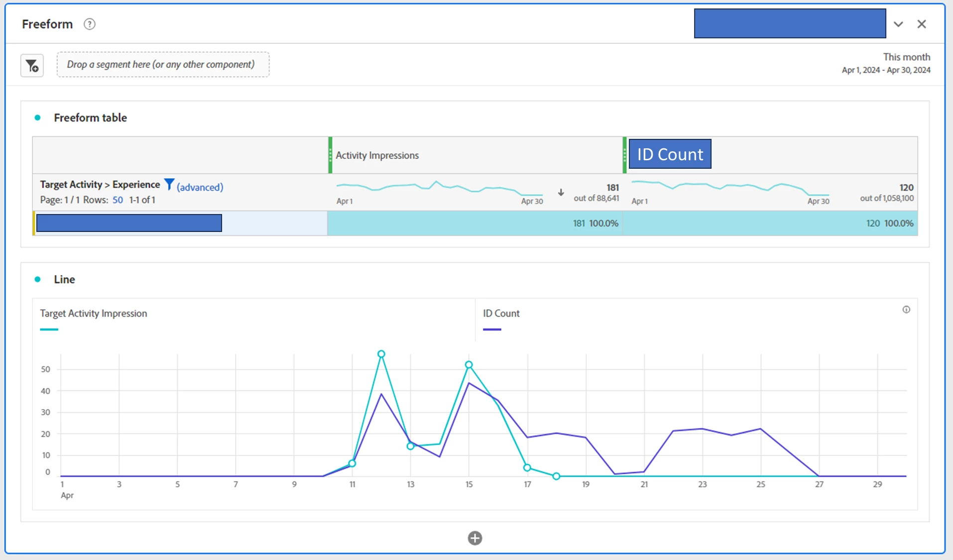Image resolution: width=953 pixels, height=560 pixels.
Task: Toggle the Target Activity Impression legend
Action: click(93, 319)
